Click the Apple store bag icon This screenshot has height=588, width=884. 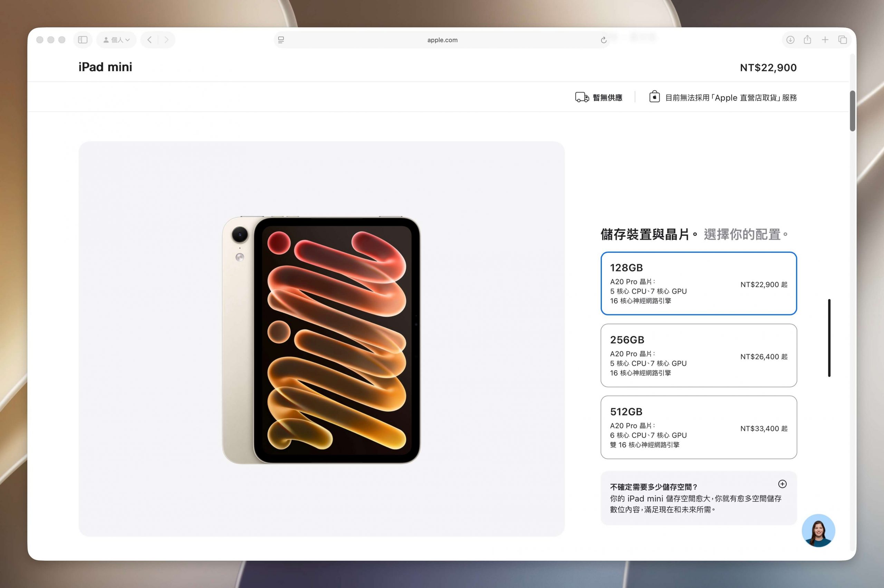tap(654, 97)
